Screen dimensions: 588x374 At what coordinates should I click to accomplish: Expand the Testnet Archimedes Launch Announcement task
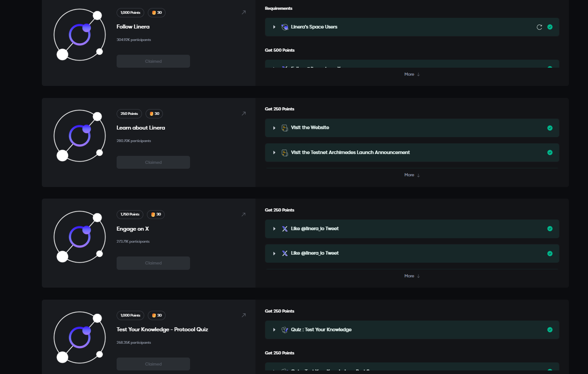point(274,153)
